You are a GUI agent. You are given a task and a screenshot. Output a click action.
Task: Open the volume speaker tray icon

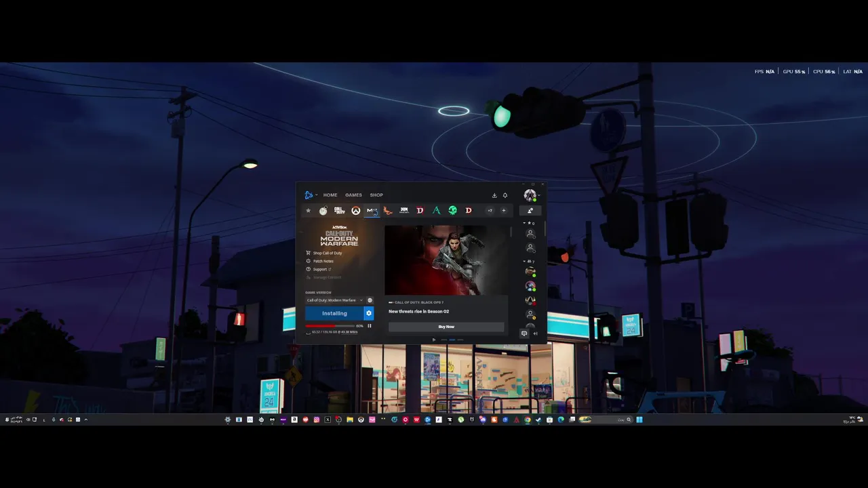point(27,420)
